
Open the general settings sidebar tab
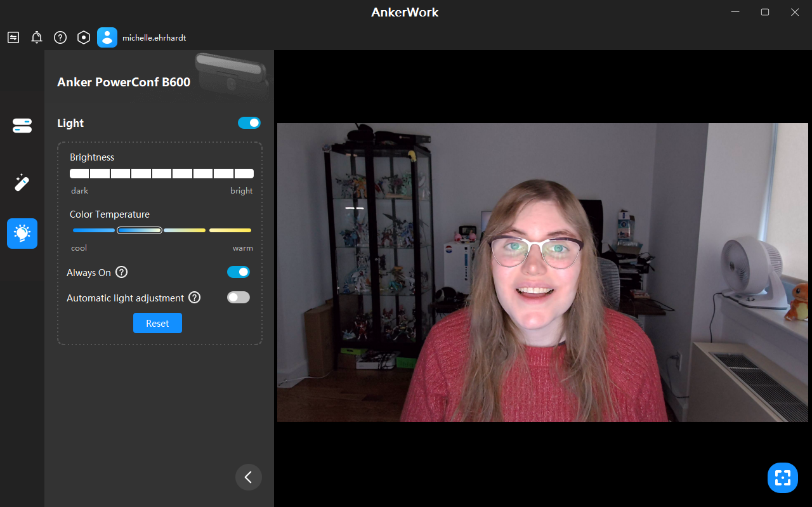22,126
